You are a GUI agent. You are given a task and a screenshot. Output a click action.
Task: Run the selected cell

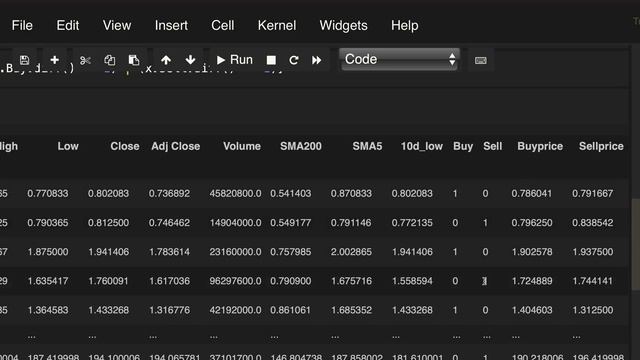pos(235,60)
